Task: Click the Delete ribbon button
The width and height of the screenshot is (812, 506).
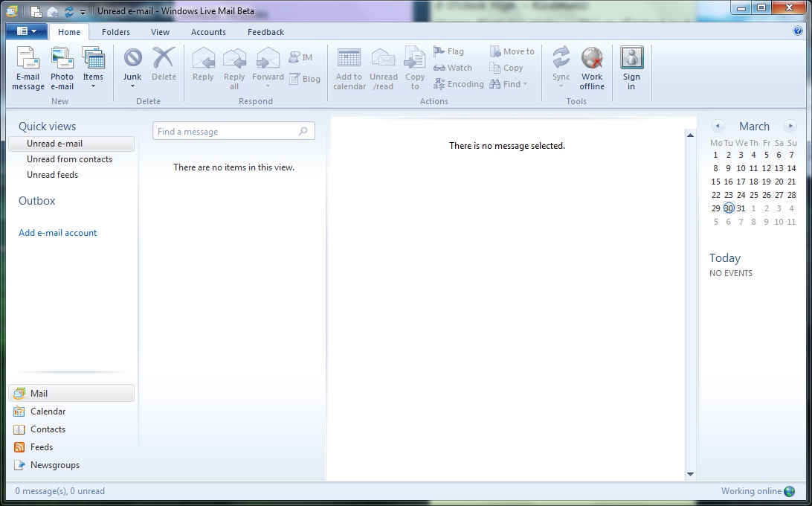Action: (x=164, y=64)
